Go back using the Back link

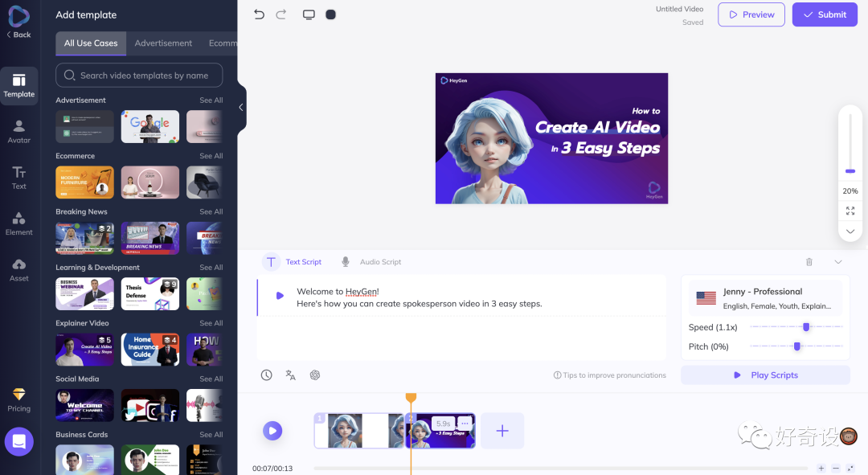[x=18, y=35]
